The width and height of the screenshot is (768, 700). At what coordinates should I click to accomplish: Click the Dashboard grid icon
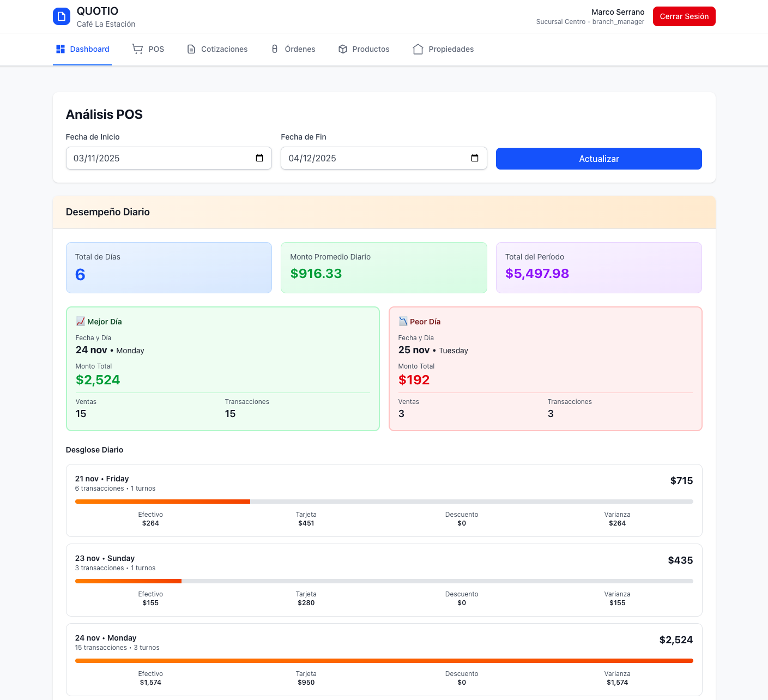(61, 49)
